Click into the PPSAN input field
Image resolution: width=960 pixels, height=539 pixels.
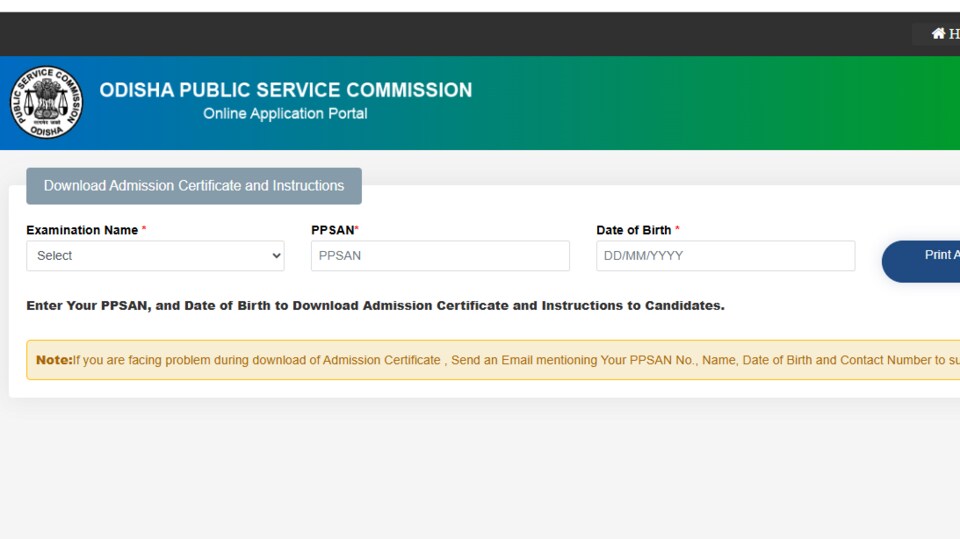[x=440, y=255]
